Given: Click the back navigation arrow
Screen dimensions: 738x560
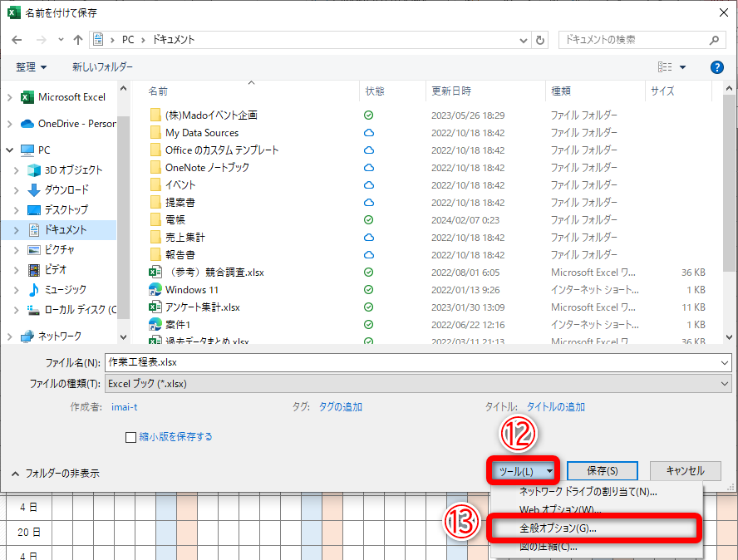Looking at the screenshot, I should click(17, 39).
